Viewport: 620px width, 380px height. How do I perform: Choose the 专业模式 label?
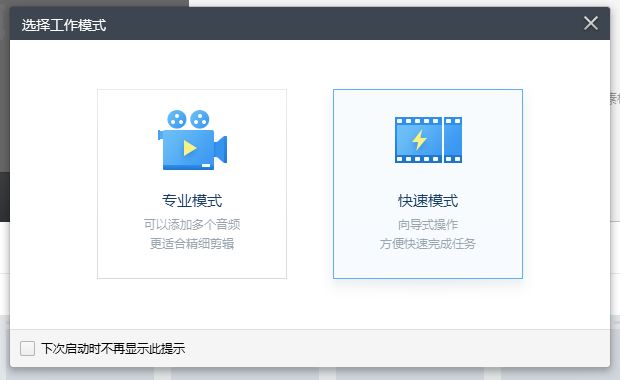click(192, 201)
